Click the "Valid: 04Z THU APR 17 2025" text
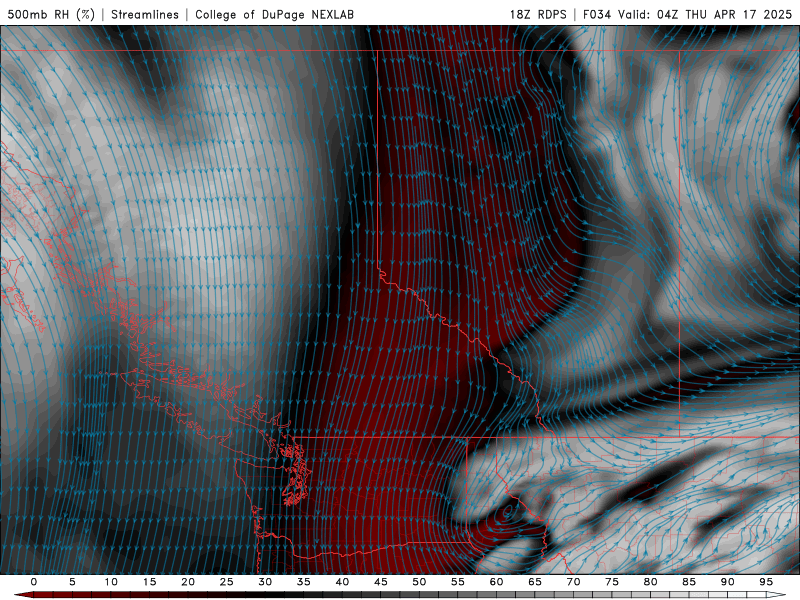The image size is (800, 600). pos(705,14)
